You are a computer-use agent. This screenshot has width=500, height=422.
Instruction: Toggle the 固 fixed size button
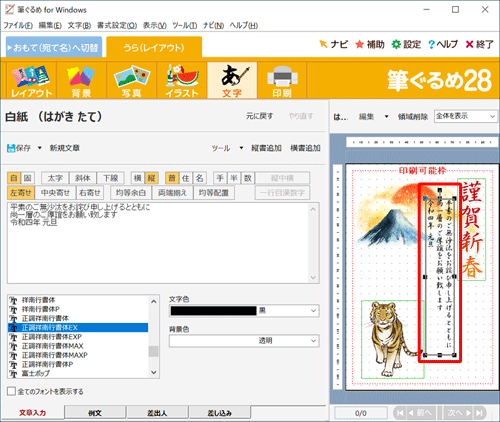tap(28, 178)
